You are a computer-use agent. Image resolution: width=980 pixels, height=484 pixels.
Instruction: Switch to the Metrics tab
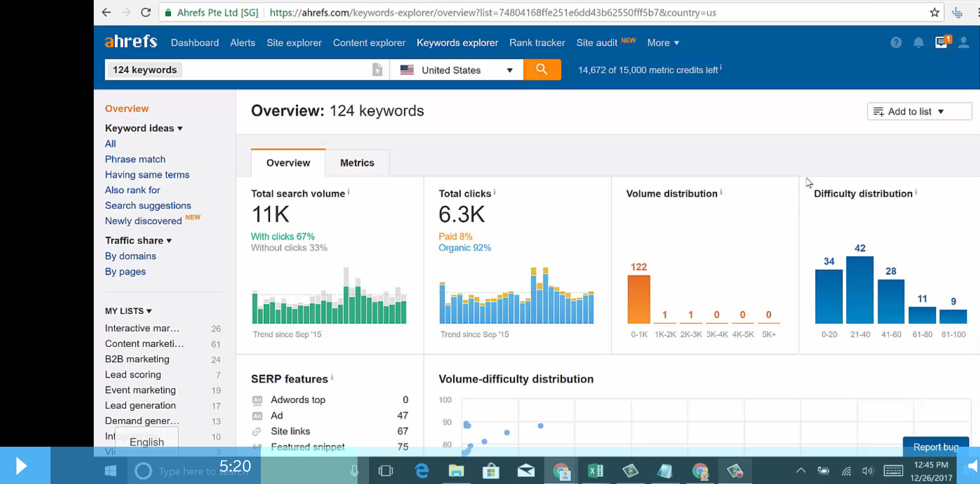coord(357,163)
